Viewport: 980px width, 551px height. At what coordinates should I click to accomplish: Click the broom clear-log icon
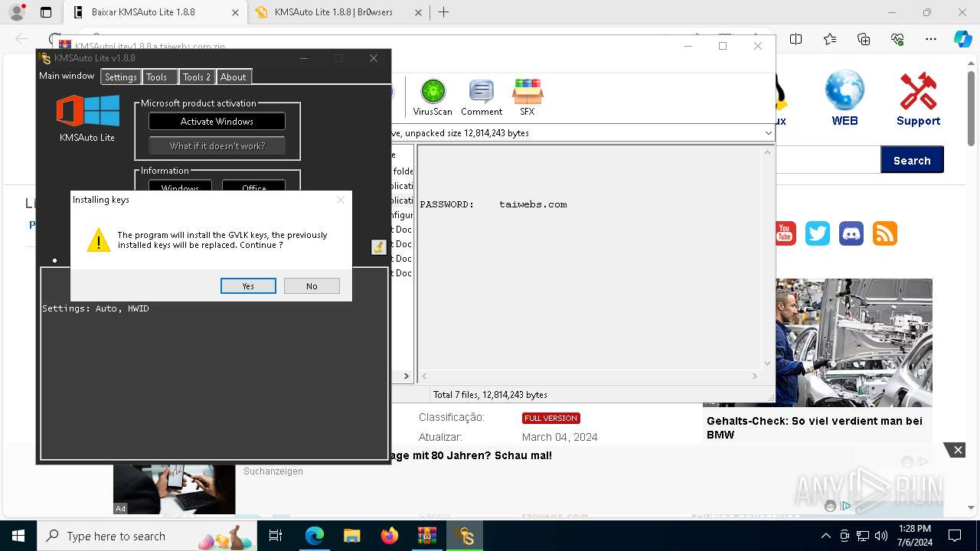tap(378, 246)
